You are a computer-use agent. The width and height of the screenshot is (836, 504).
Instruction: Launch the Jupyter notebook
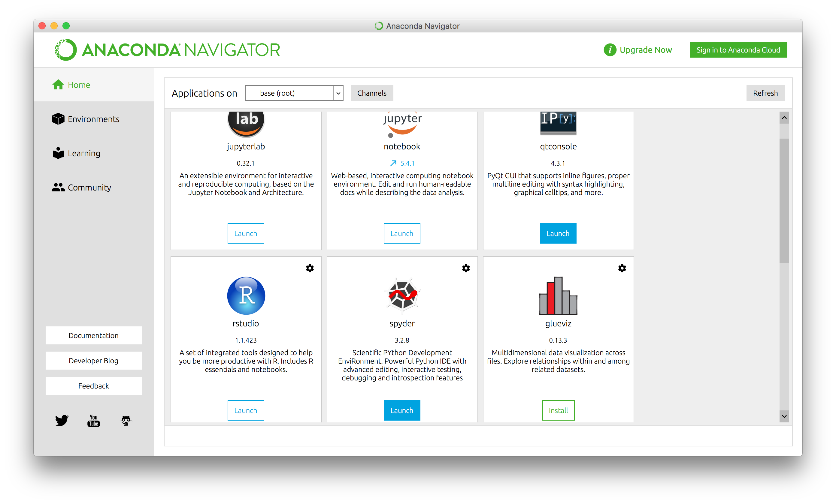(402, 233)
